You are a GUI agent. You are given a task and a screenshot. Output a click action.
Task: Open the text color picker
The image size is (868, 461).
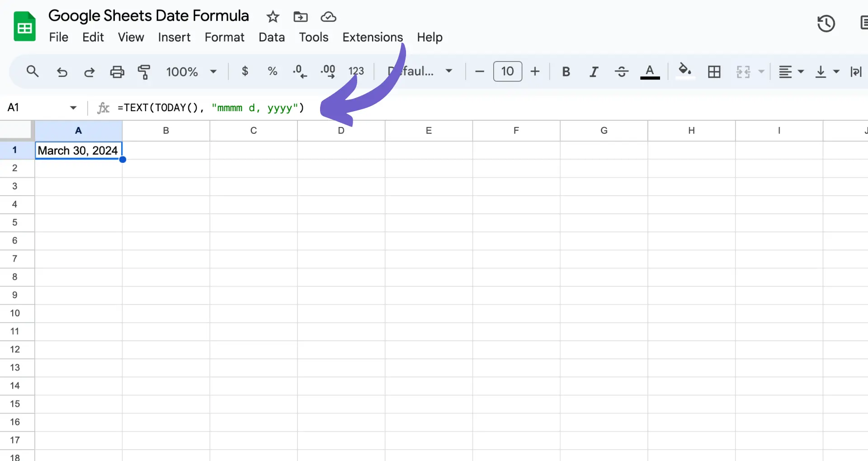[x=650, y=71]
